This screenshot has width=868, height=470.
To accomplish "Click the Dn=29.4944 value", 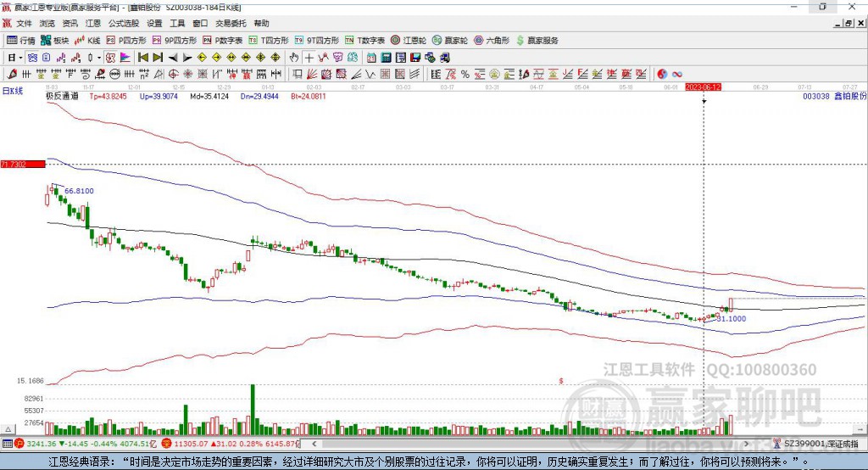I will [x=259, y=97].
